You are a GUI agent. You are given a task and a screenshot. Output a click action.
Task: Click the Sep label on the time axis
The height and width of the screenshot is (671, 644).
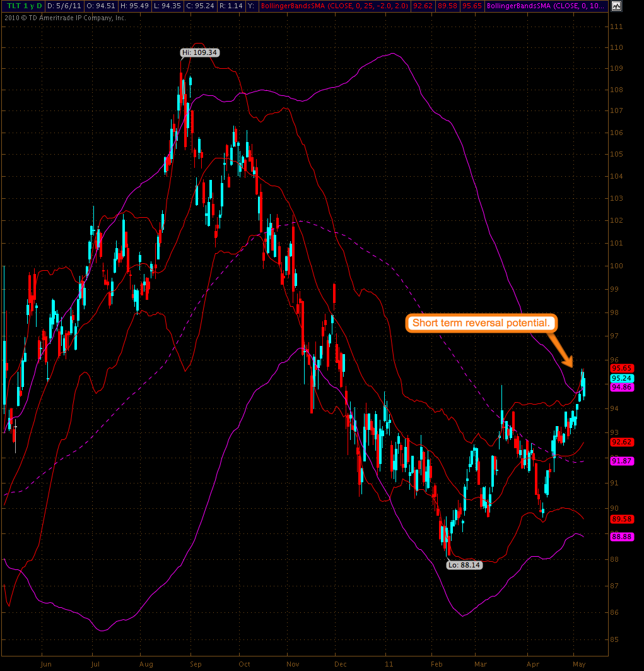pos(195,664)
